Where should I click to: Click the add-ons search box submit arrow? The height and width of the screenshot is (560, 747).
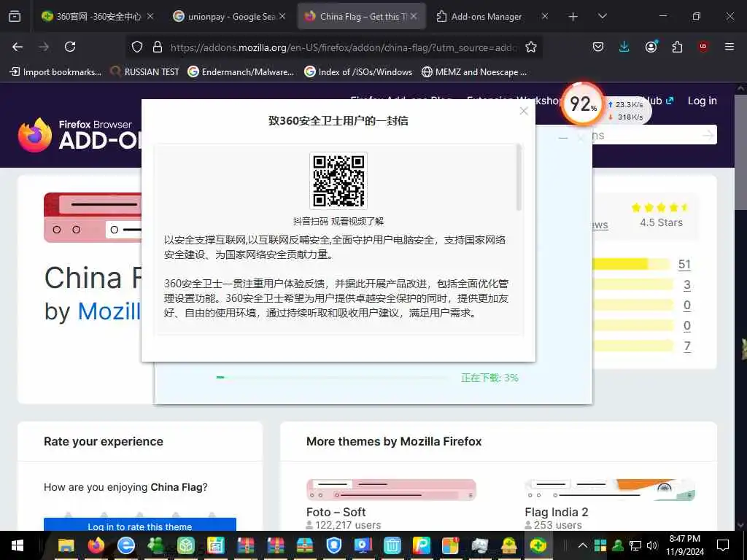(708, 135)
